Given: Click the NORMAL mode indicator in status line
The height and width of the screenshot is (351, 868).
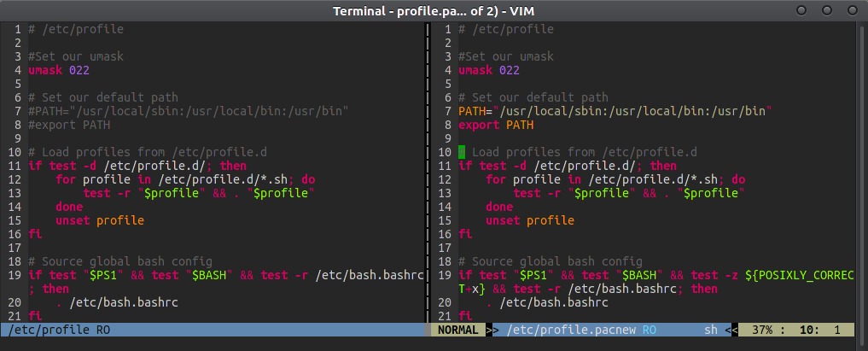Looking at the screenshot, I should pyautogui.click(x=457, y=330).
